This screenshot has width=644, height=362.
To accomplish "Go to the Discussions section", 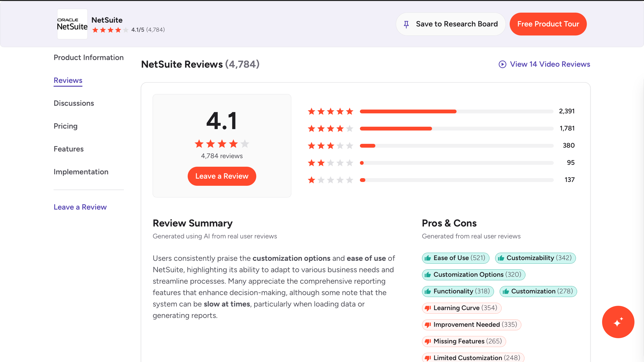I will coord(74,103).
